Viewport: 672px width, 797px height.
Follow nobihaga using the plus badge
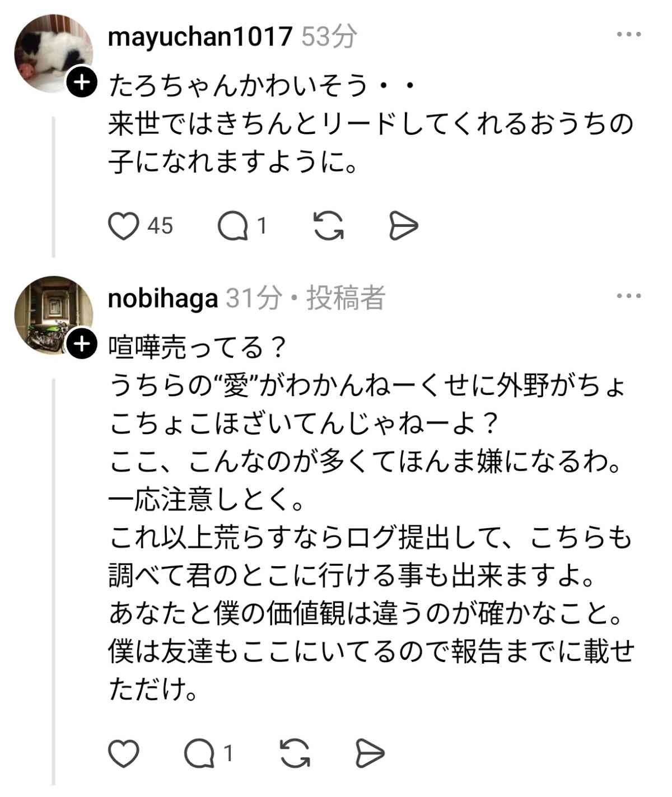pos(82,344)
